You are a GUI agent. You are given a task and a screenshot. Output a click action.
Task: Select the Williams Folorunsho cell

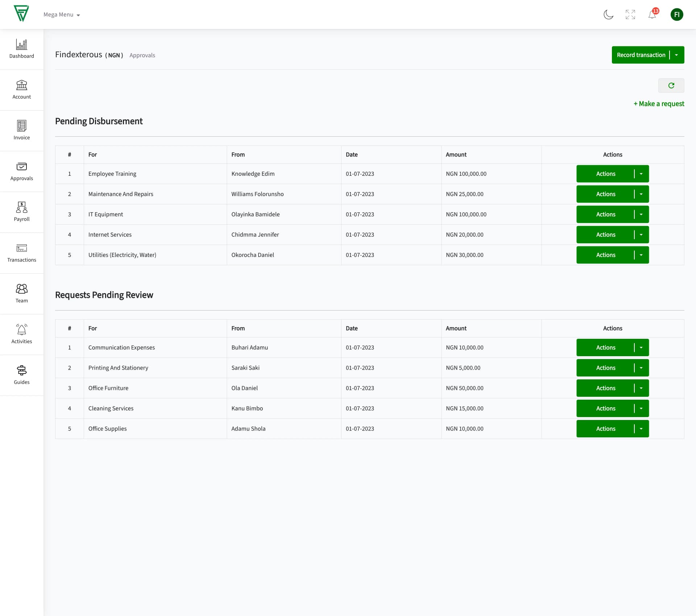coord(284,194)
